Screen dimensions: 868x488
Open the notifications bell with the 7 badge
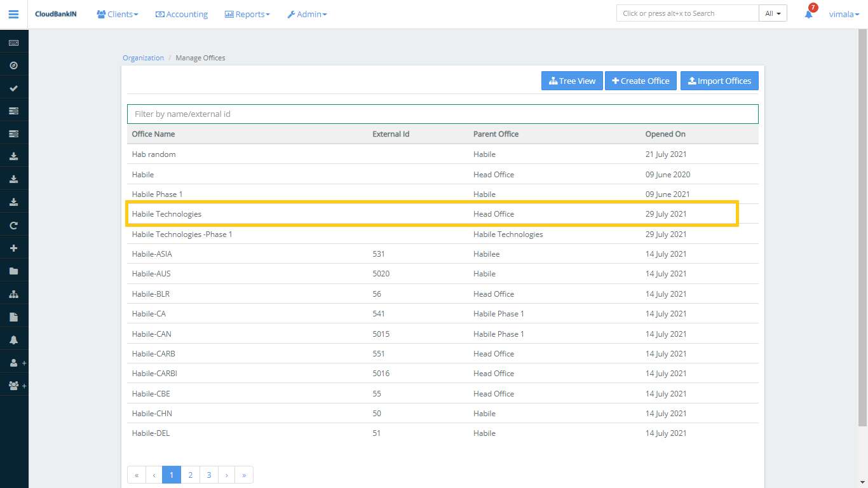click(809, 14)
